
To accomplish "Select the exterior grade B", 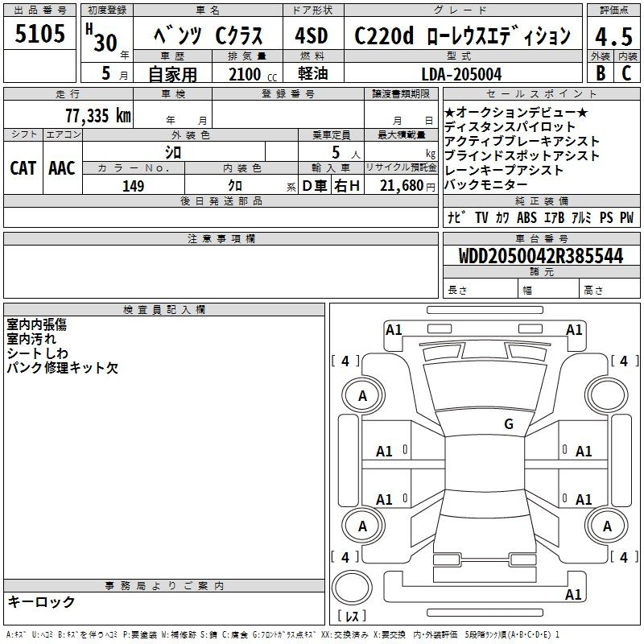I will pos(601,73).
